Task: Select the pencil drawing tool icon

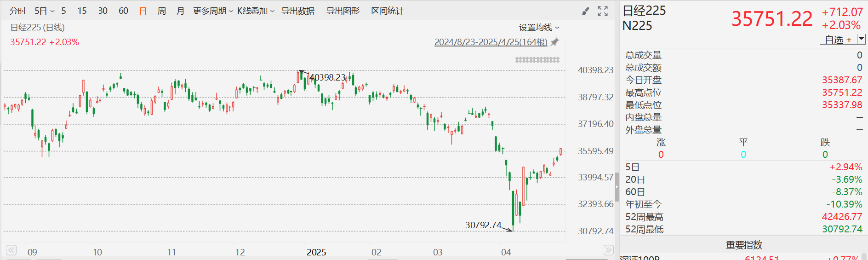Action: 585,11
